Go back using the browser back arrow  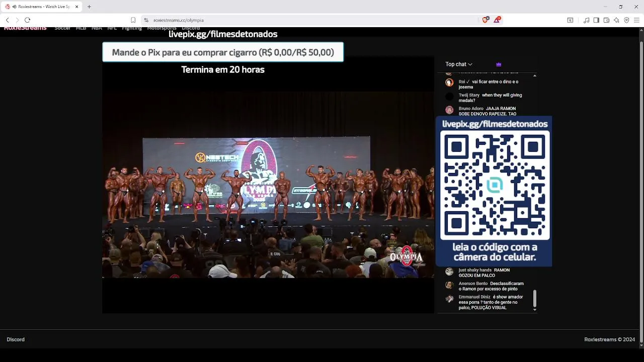click(7, 20)
